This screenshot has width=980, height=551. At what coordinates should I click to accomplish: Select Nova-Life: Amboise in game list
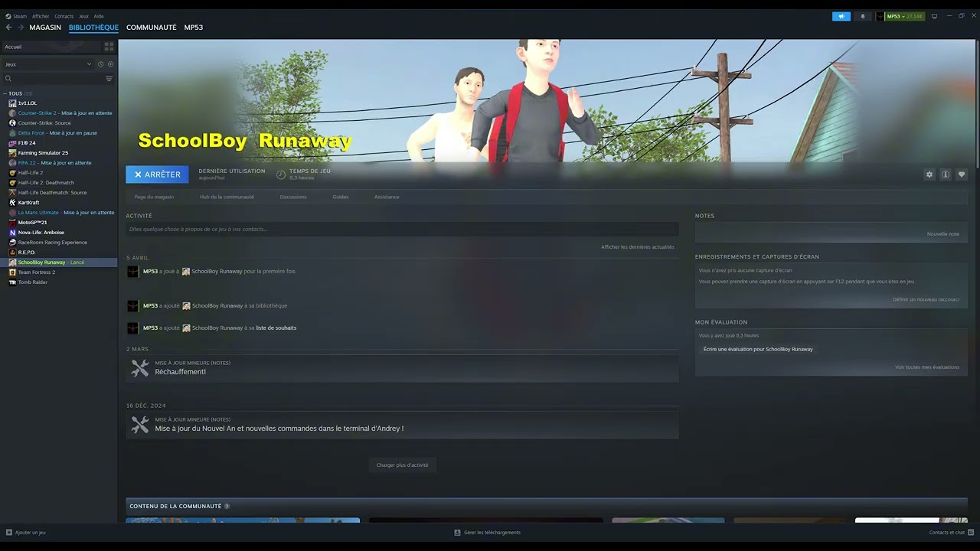(60, 233)
